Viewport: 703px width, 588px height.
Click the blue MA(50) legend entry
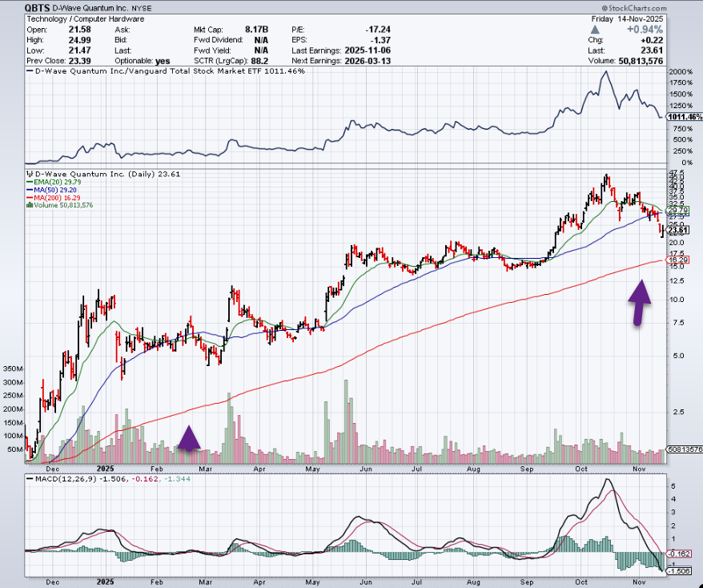click(53, 190)
